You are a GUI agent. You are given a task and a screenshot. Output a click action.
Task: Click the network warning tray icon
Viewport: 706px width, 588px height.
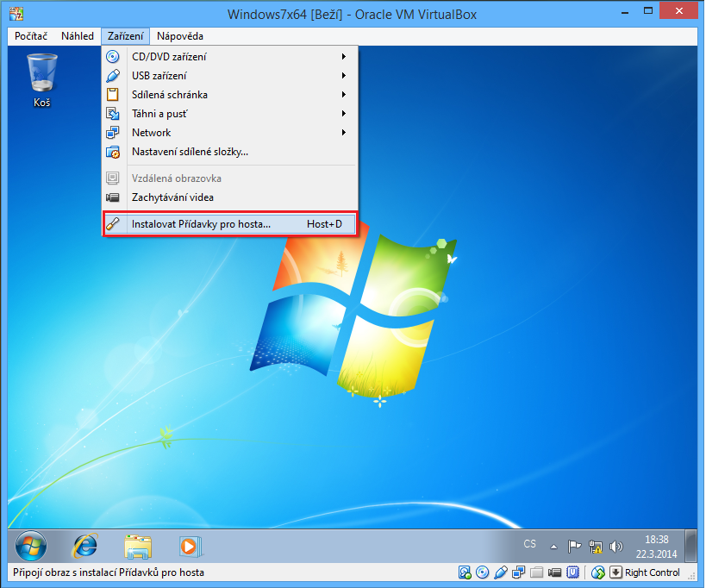click(x=596, y=547)
